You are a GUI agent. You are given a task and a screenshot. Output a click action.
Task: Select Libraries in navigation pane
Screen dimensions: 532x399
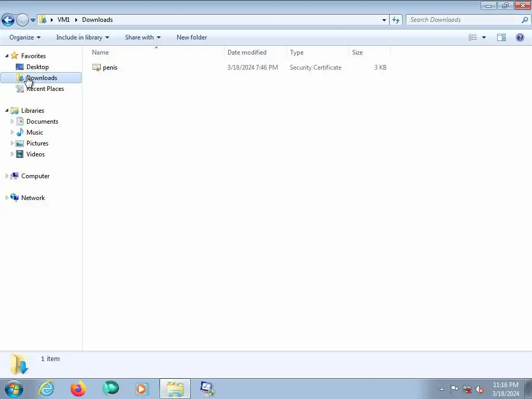pos(33,111)
